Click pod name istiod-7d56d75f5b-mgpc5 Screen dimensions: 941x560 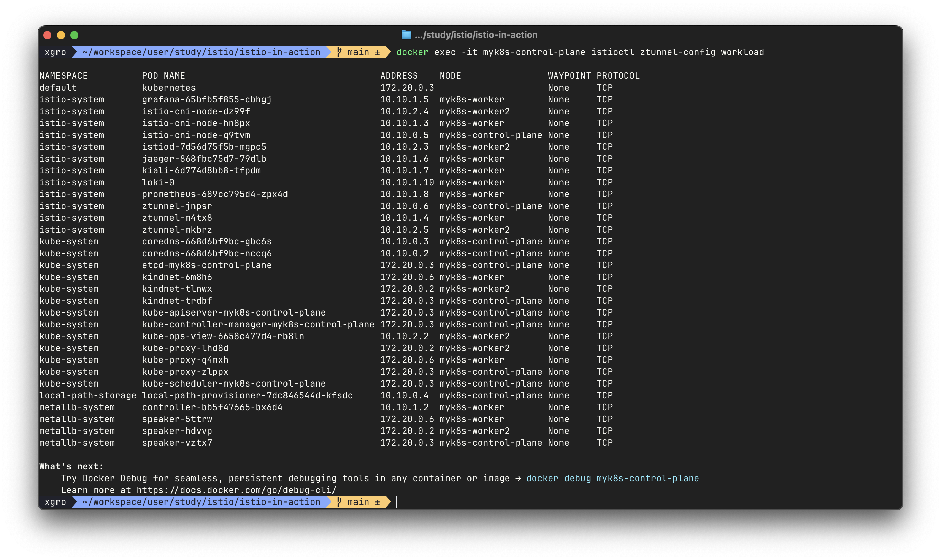(204, 147)
